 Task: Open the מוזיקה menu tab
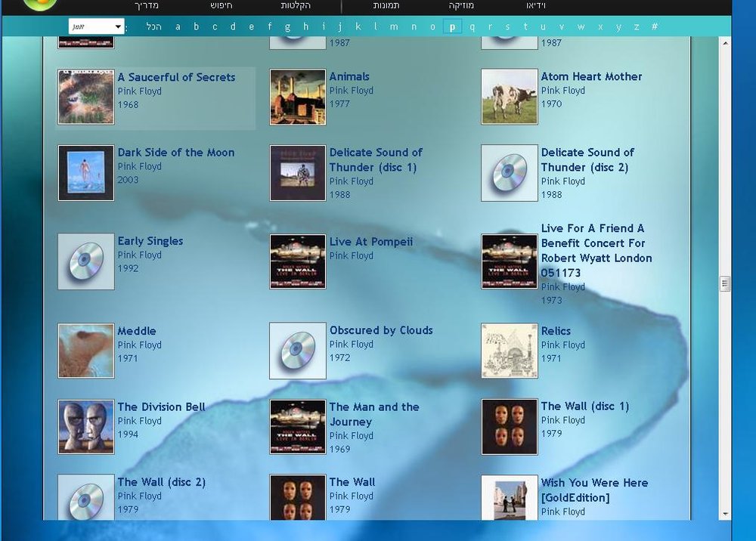pyautogui.click(x=461, y=5)
